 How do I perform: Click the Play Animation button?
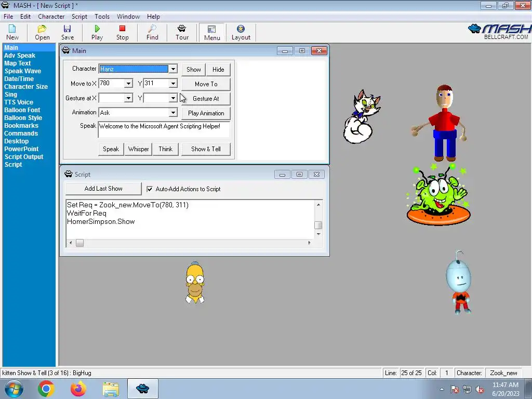coord(206,113)
